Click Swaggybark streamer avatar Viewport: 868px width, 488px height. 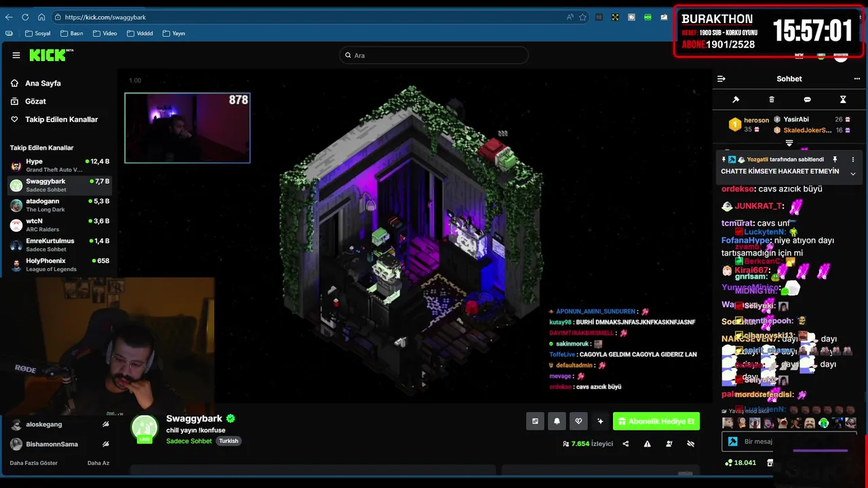tap(144, 428)
